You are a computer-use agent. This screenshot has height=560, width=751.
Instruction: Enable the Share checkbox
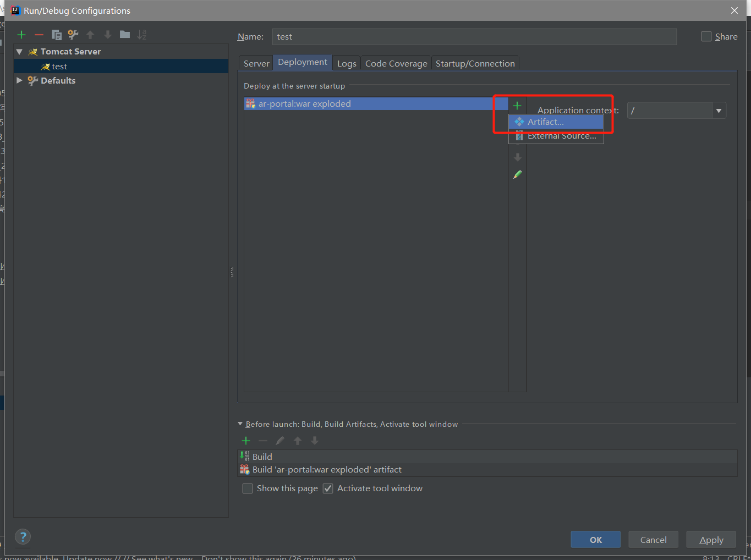[x=706, y=36]
